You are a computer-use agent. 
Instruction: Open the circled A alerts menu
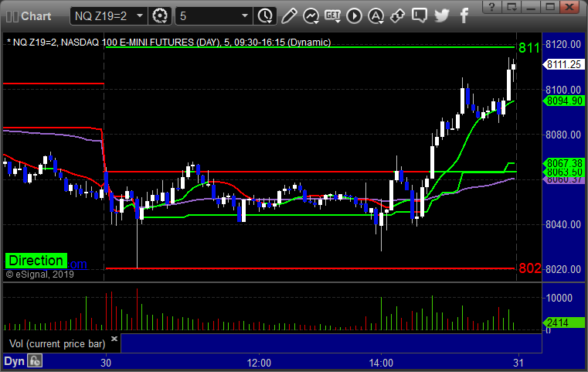click(x=376, y=16)
